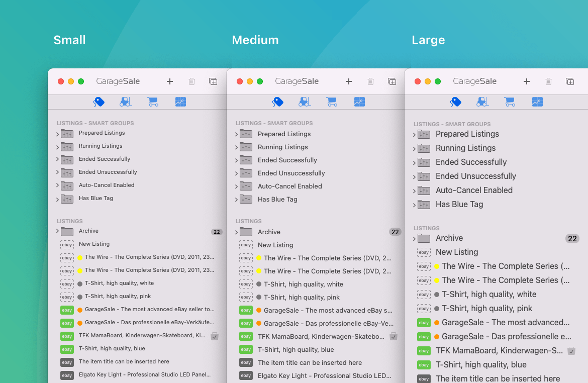Click the plus button in the Small window

170,81
